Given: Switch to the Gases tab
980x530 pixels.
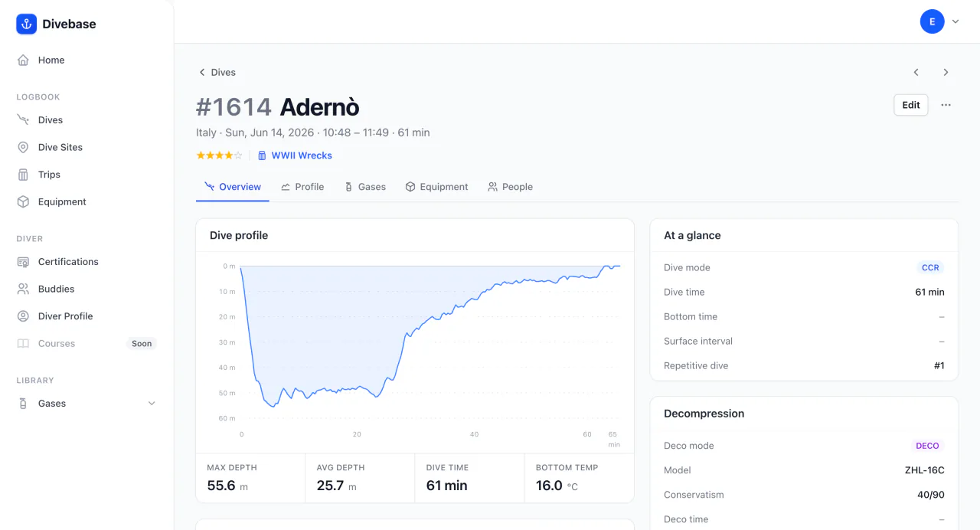Looking at the screenshot, I should (x=365, y=187).
